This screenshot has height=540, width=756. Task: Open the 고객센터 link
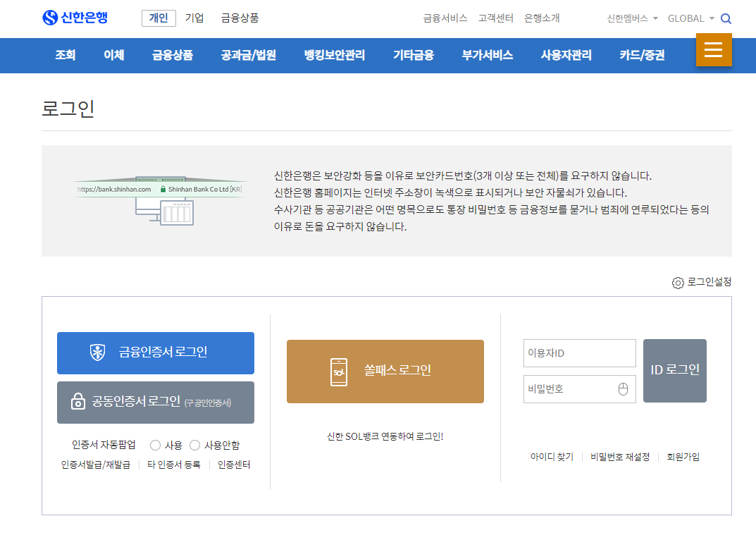pos(495,18)
